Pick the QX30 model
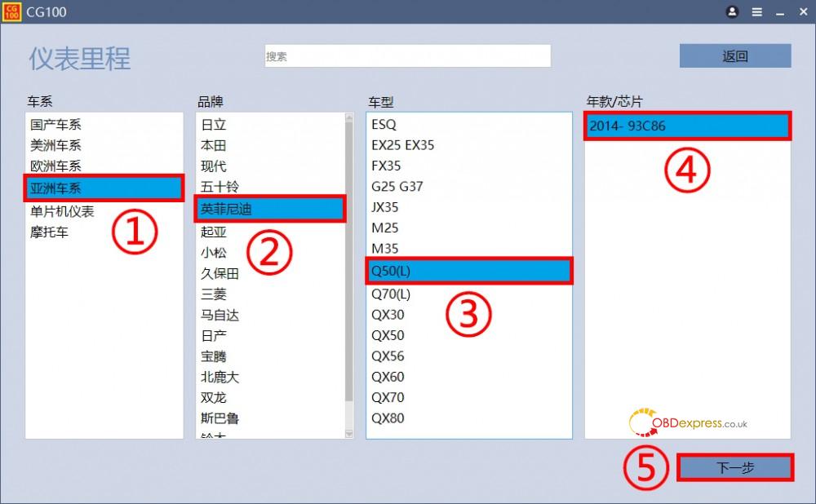The image size is (816, 504). click(469, 315)
